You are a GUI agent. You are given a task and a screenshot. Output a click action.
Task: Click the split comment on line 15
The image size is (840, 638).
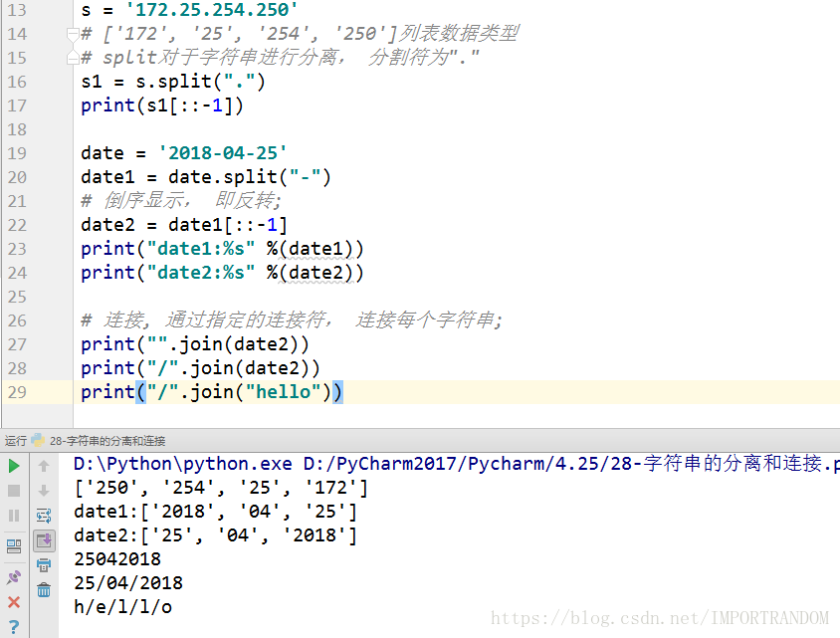click(281, 58)
